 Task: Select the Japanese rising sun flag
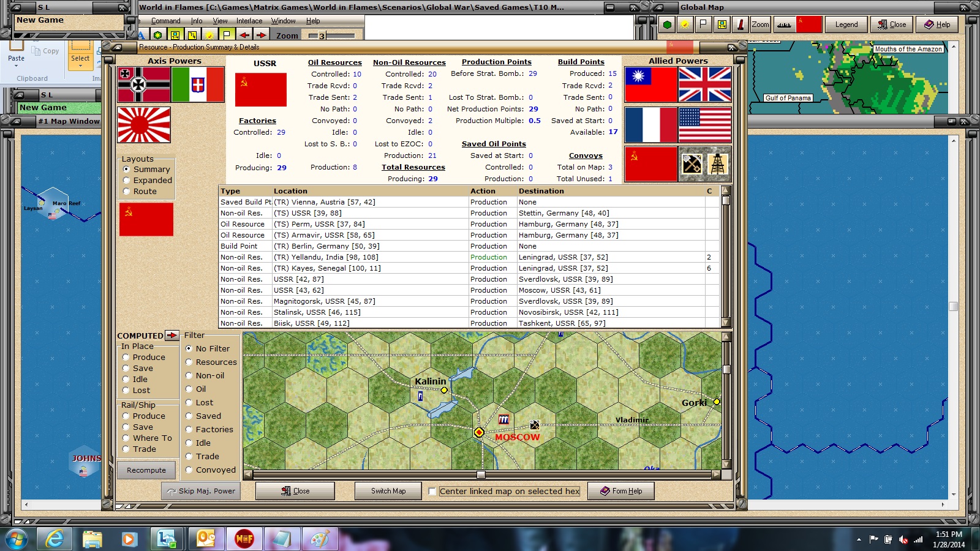144,125
